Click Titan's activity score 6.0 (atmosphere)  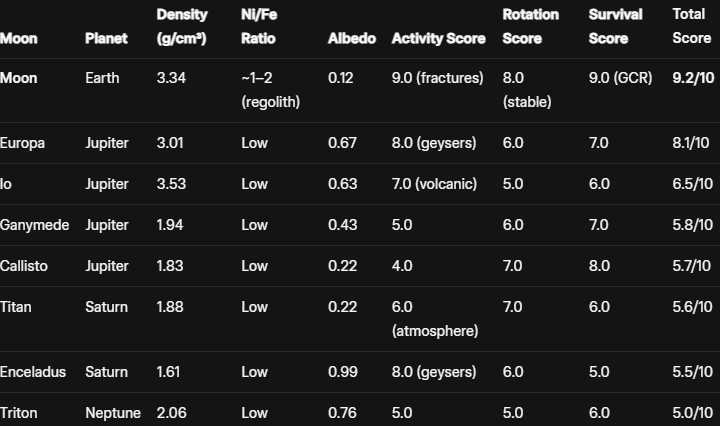click(435, 319)
